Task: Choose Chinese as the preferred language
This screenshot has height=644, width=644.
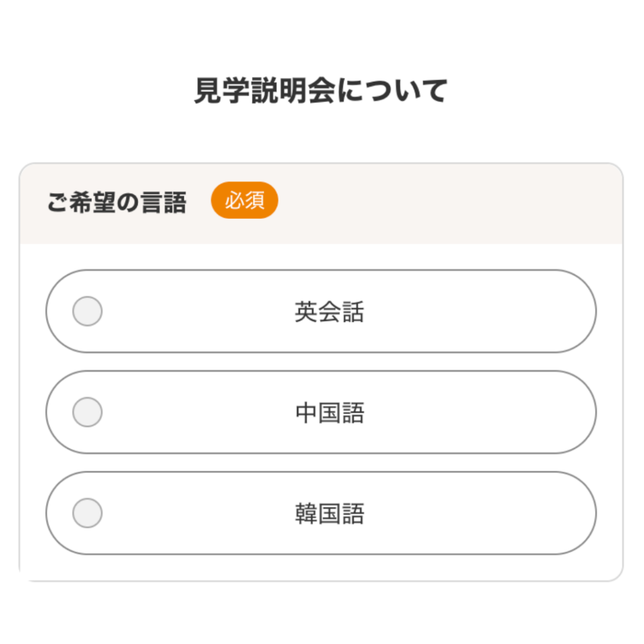Action: pos(321,413)
